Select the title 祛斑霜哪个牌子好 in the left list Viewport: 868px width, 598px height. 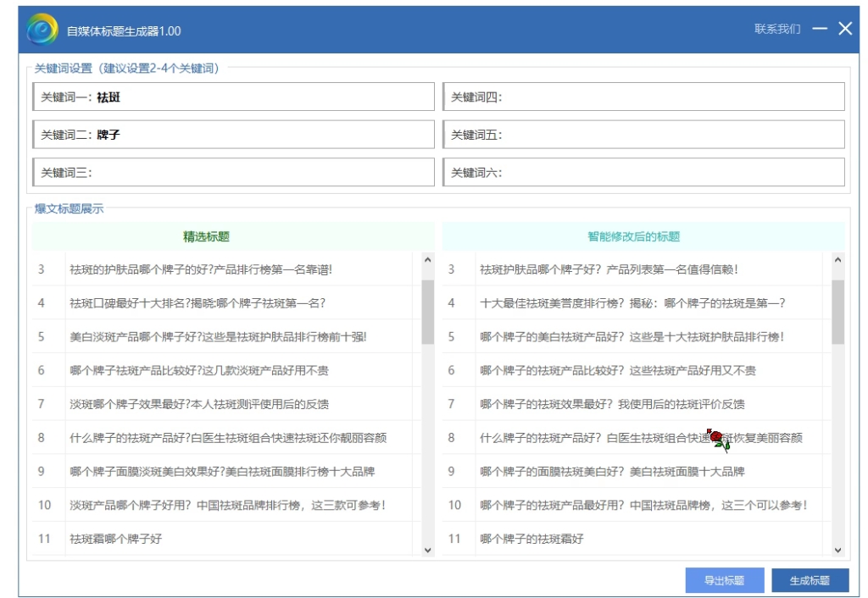(220, 538)
